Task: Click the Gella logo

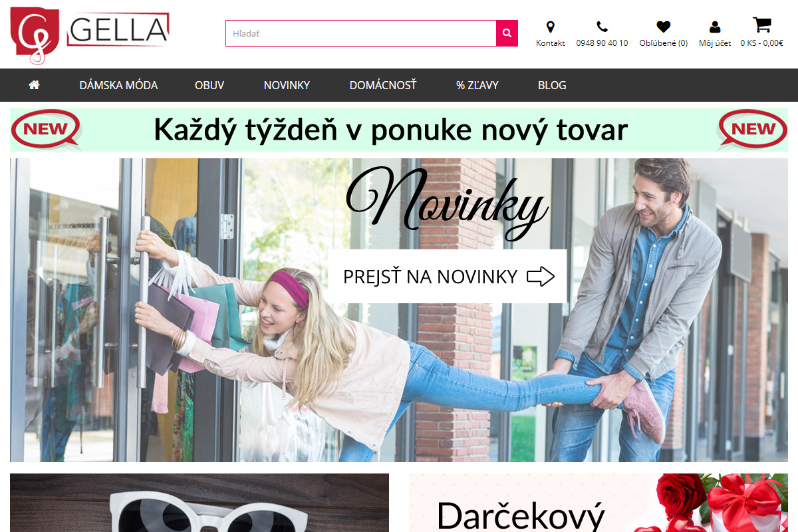Action: tap(90, 35)
